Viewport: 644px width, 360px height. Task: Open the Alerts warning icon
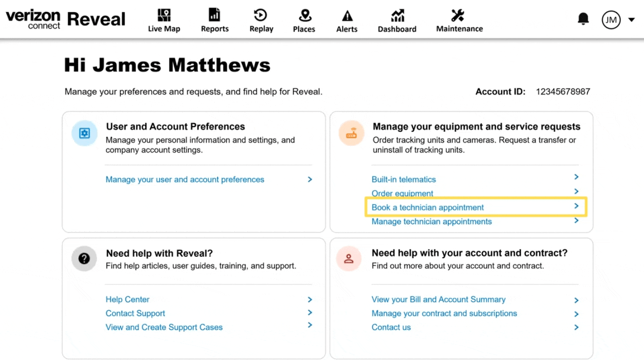click(347, 16)
